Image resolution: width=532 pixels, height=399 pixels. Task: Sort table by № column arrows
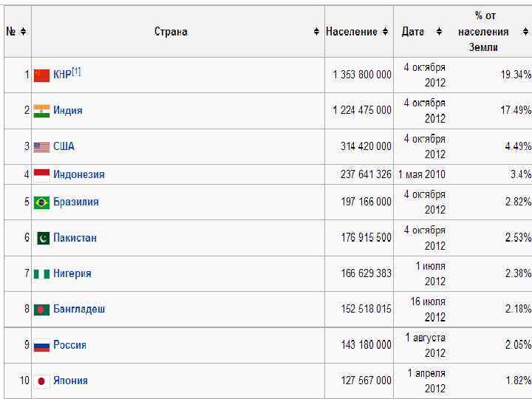(24, 32)
